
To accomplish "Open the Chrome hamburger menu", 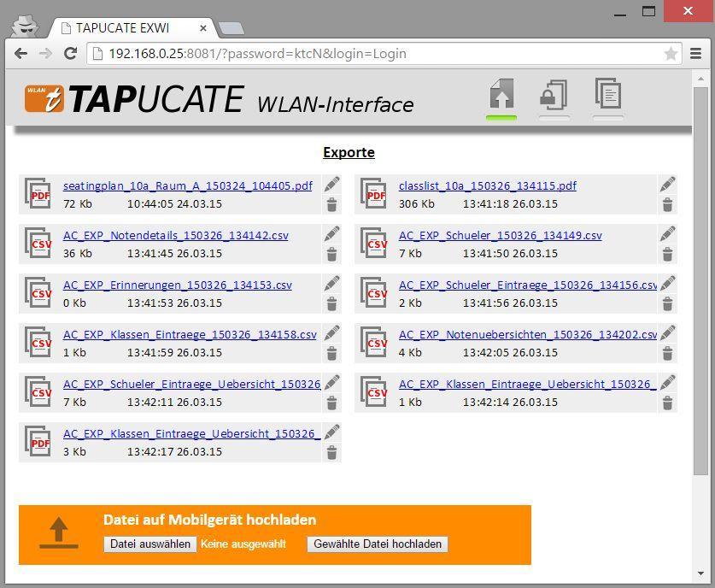I will pos(696,54).
